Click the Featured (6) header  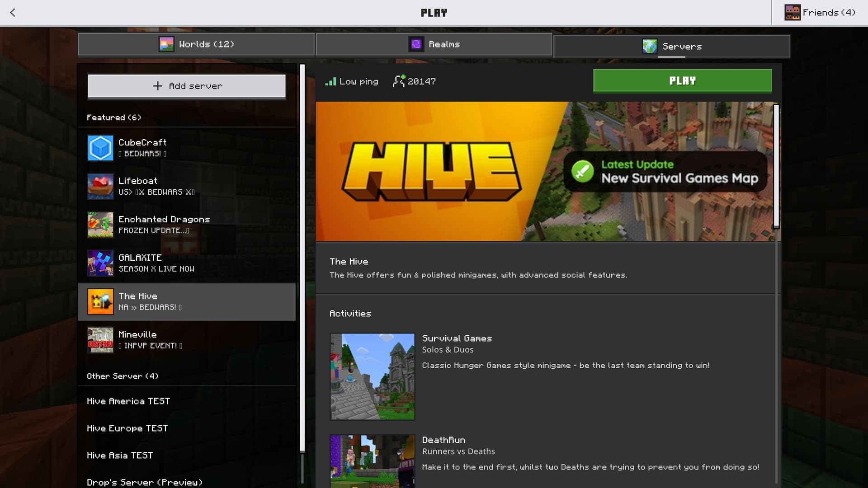[114, 117]
